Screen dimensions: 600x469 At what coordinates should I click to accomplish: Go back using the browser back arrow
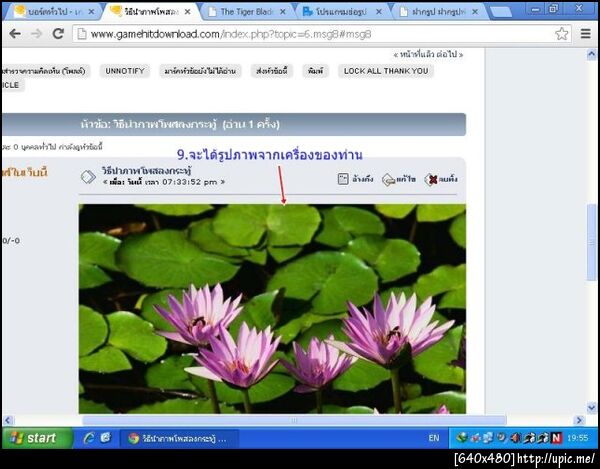click(15, 34)
